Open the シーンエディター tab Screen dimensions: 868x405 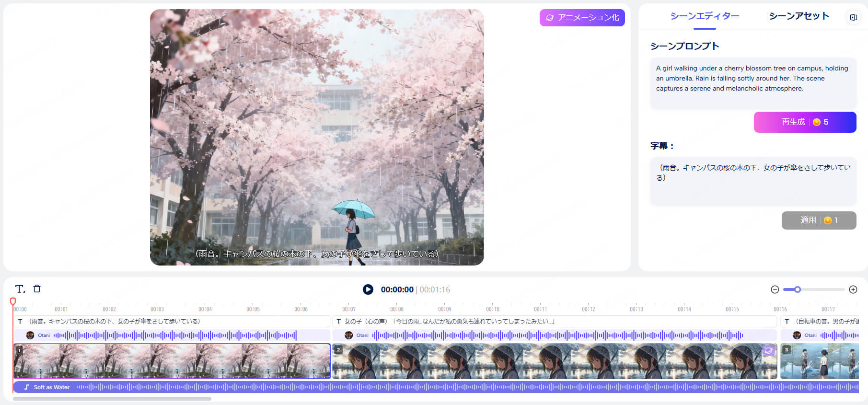704,16
